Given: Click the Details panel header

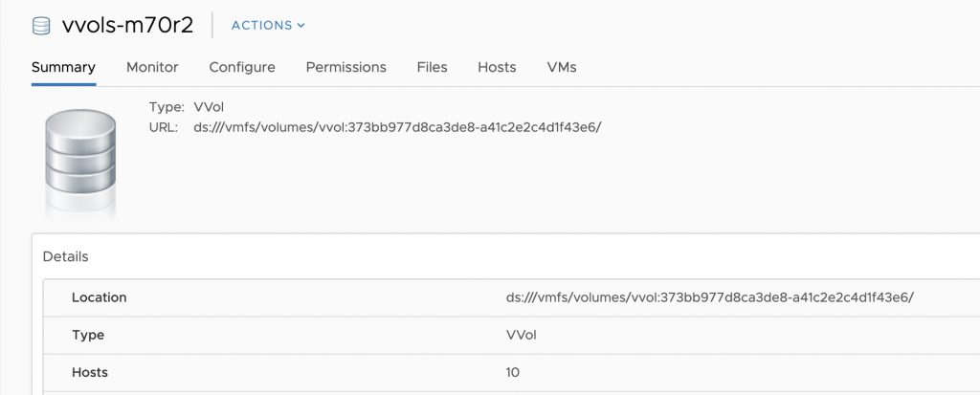Looking at the screenshot, I should (x=66, y=257).
